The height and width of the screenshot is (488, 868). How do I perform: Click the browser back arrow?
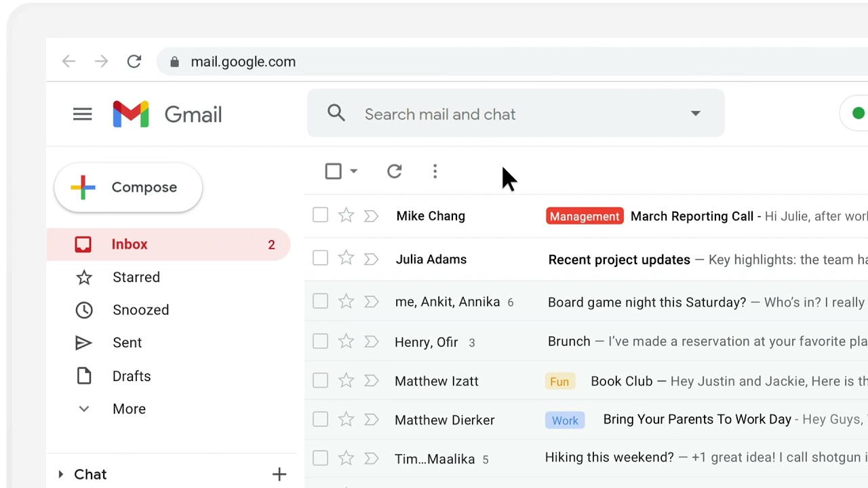pyautogui.click(x=68, y=62)
